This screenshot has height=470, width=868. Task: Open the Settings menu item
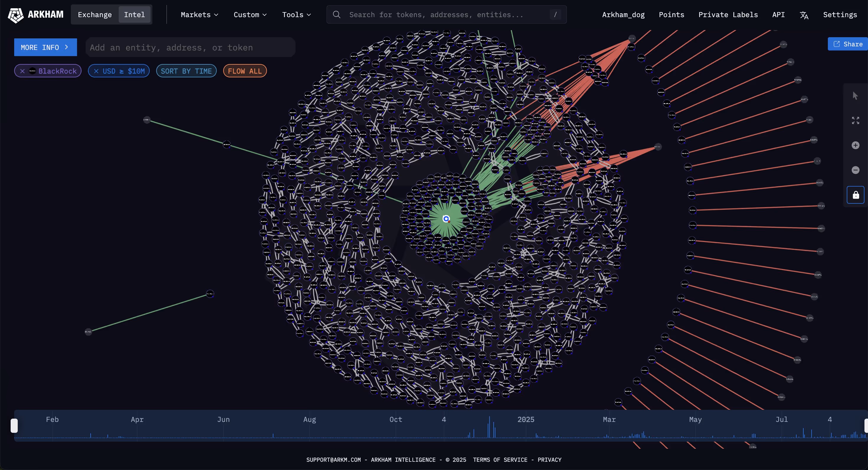click(840, 14)
